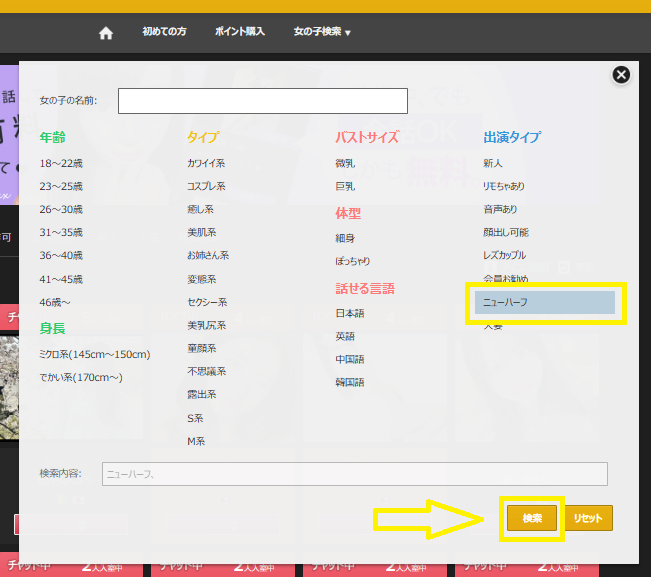Toggle the 26〜30歳 age filter
Viewport: 651px width, 577px height.
(x=61, y=209)
